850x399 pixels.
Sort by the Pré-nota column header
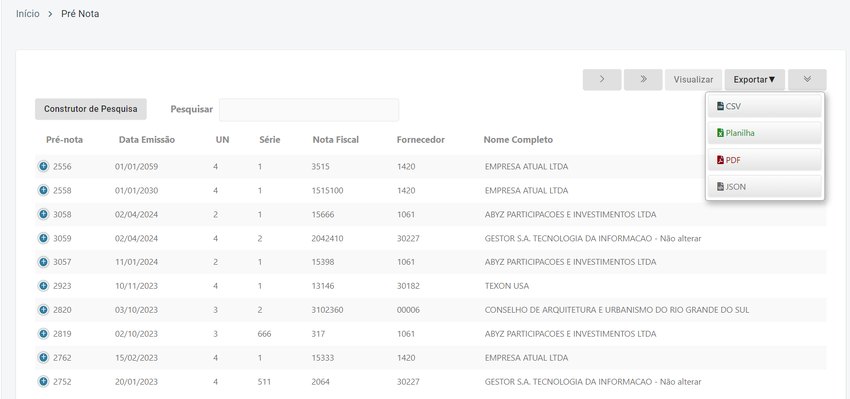pyautogui.click(x=65, y=140)
